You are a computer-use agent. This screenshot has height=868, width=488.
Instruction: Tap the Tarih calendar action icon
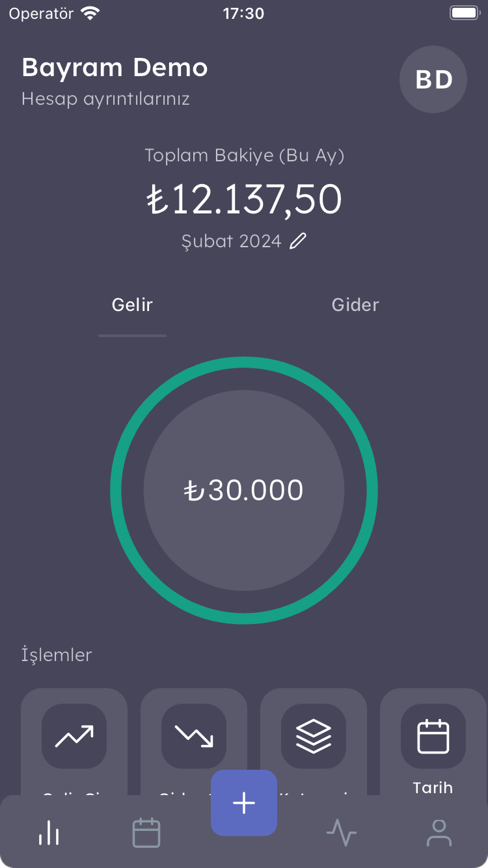click(433, 736)
